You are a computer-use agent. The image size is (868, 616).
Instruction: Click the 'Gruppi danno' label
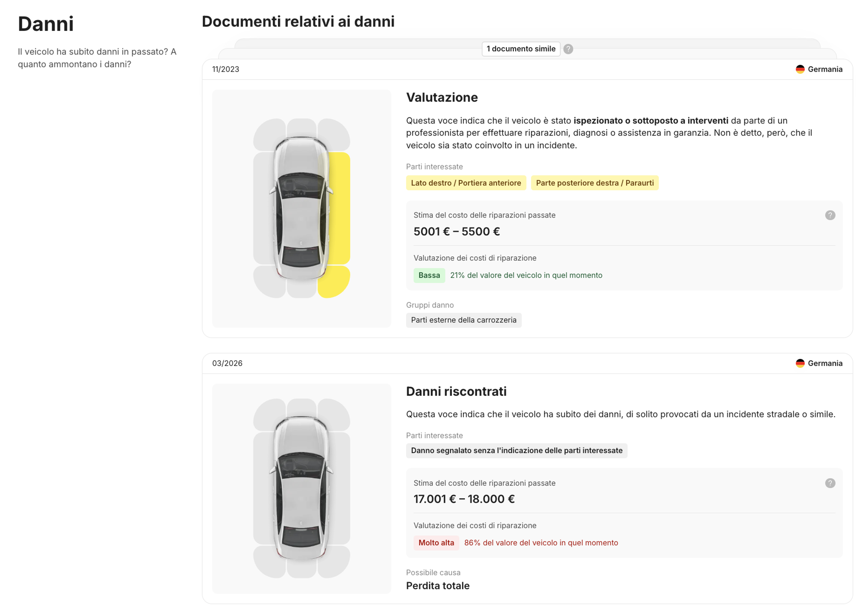pos(430,305)
